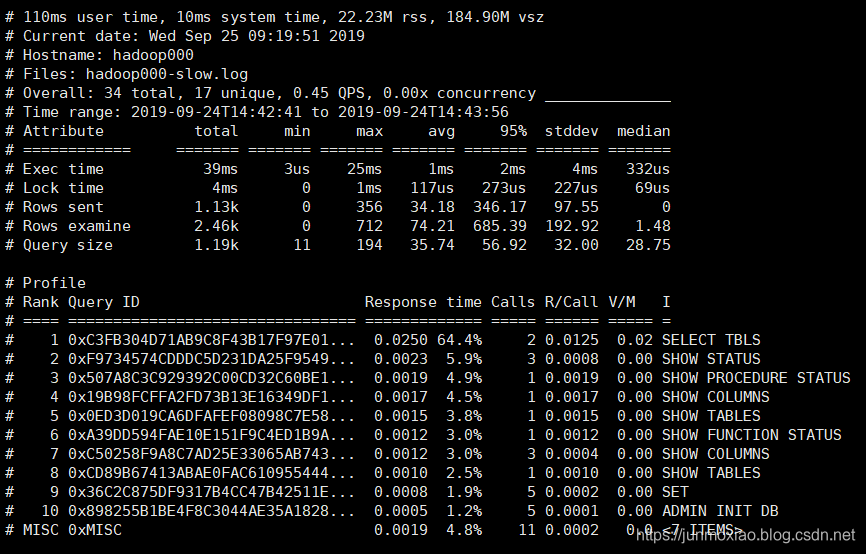The height and width of the screenshot is (554, 866).
Task: Click start timestamp 2019-09-24T14:42:41
Action: [216, 112]
